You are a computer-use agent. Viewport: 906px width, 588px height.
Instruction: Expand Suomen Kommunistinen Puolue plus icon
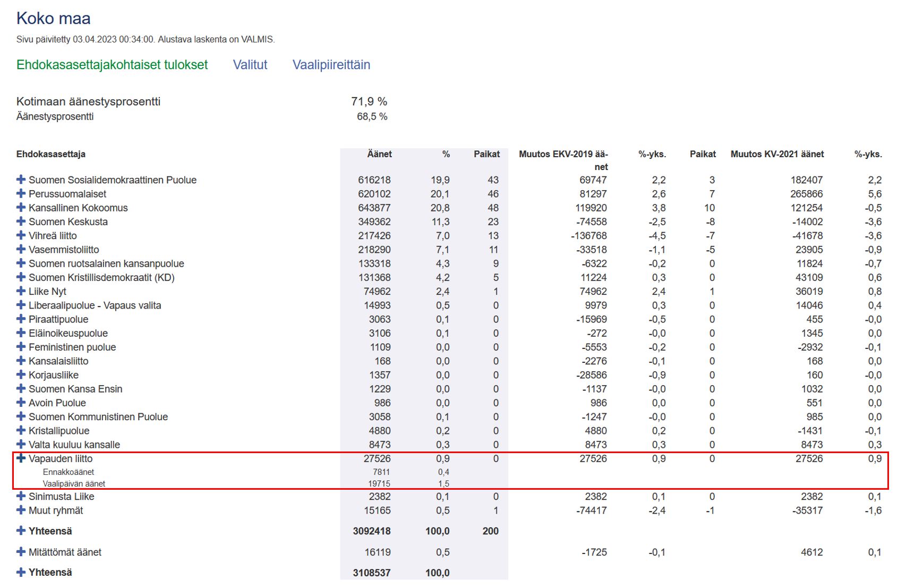tap(21, 416)
